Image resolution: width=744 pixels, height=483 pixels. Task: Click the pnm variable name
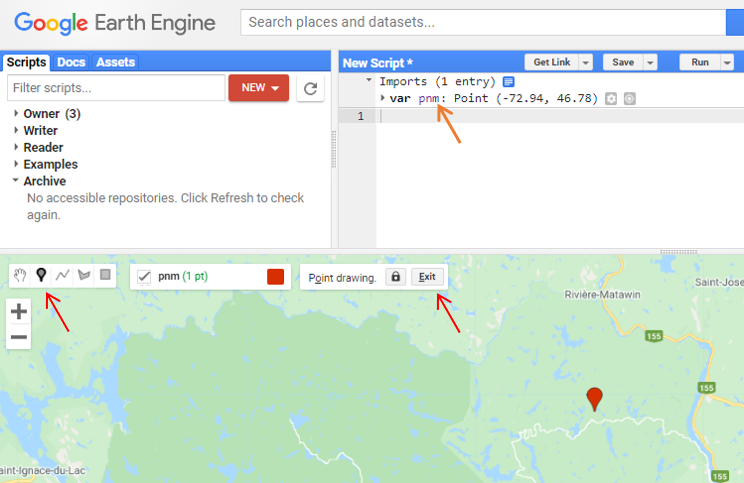pos(428,98)
